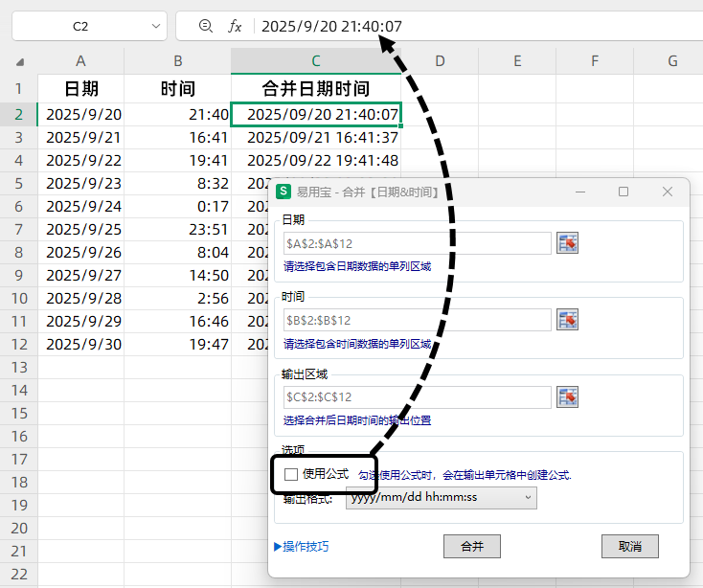Click the time range picker icon

569,320
